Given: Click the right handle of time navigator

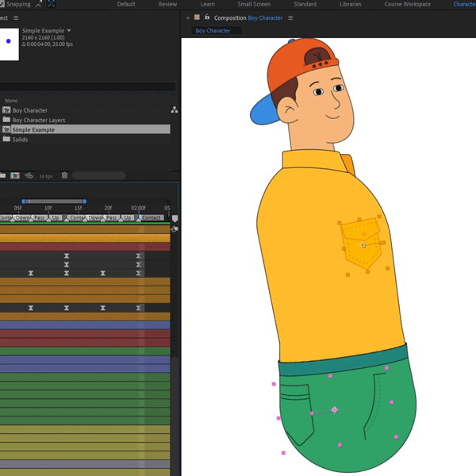Looking at the screenshot, I should [x=85, y=202].
